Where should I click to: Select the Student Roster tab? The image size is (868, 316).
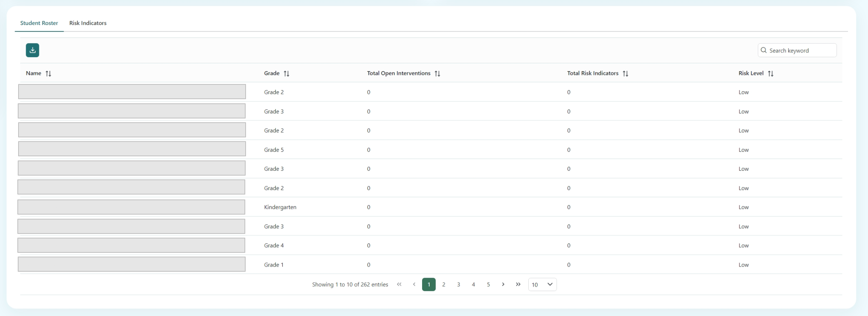tap(39, 23)
